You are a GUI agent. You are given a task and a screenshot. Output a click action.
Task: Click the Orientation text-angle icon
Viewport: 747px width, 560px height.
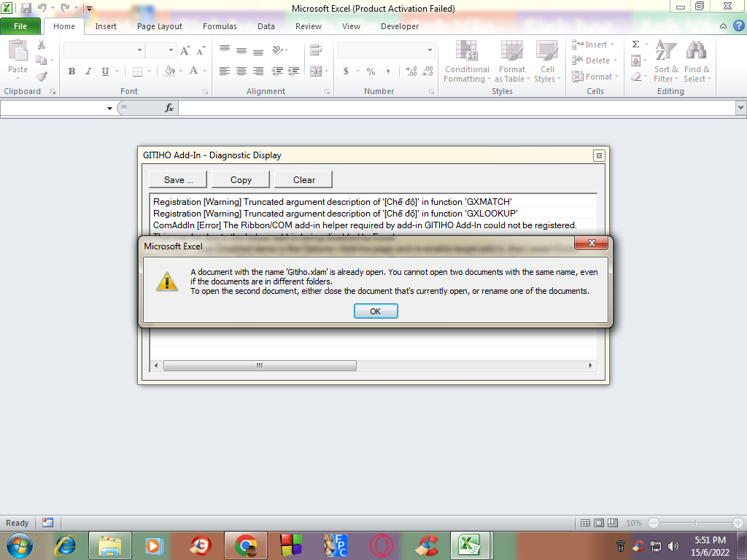[277, 50]
